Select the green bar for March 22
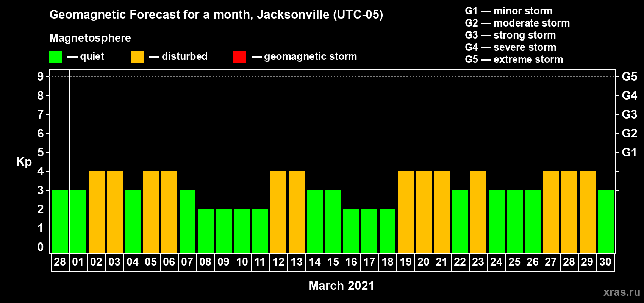The height and width of the screenshot is (303, 644). pyautogui.click(x=460, y=221)
